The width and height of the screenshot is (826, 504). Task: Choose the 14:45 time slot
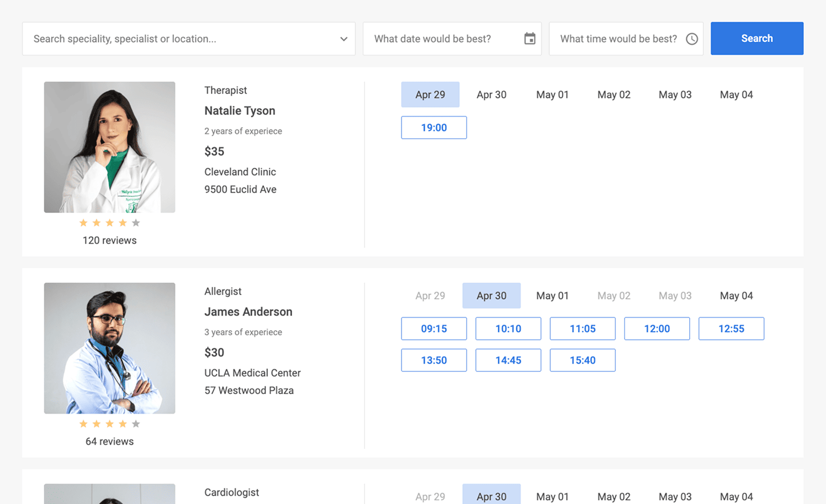[x=509, y=360]
